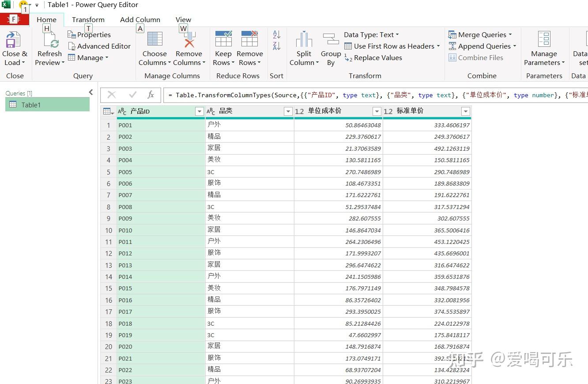The width and height of the screenshot is (588, 384).
Task: Click the Remove Rows icon
Action: click(x=249, y=39)
